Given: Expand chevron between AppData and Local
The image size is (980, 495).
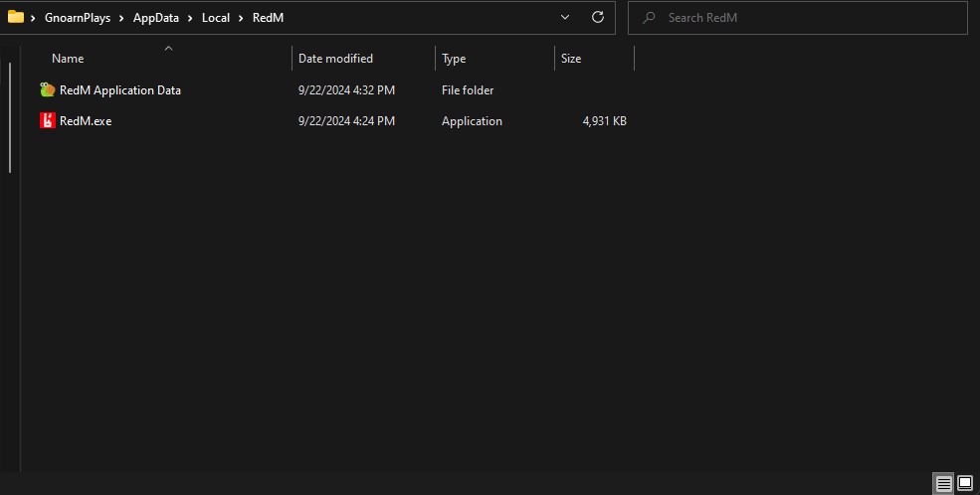Looking at the screenshot, I should click(190, 18).
